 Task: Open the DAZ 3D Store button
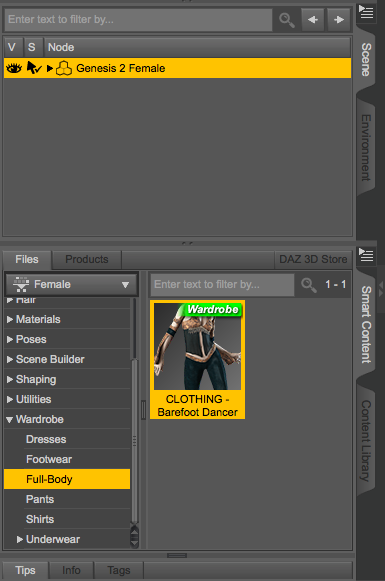[x=313, y=259]
